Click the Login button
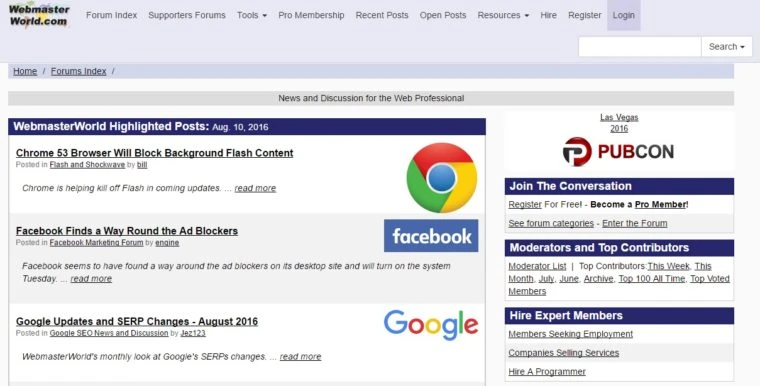Image resolution: width=760 pixels, height=386 pixels. point(623,15)
